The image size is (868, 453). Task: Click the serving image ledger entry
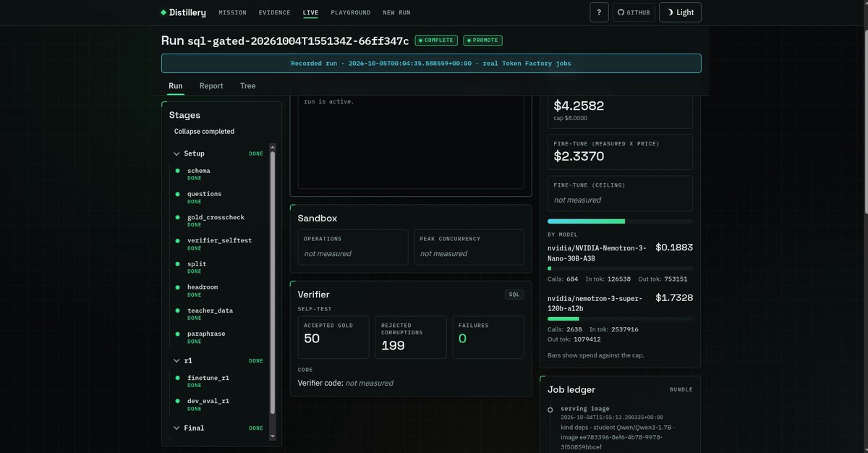(619, 428)
